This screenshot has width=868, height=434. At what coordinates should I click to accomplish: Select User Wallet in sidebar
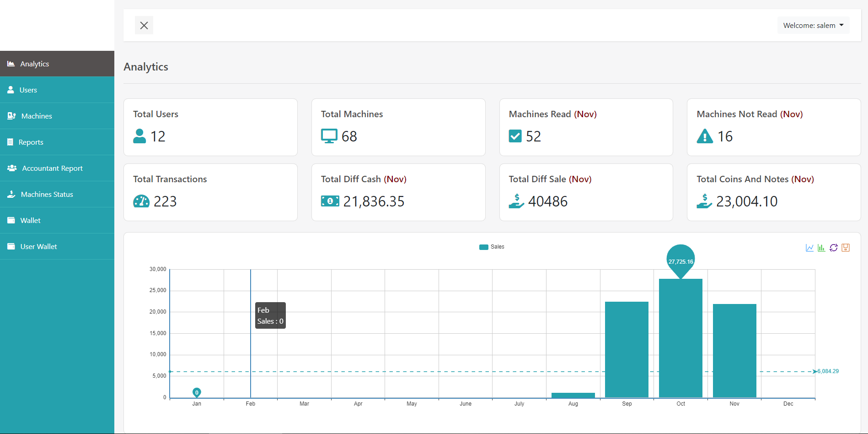tap(38, 247)
